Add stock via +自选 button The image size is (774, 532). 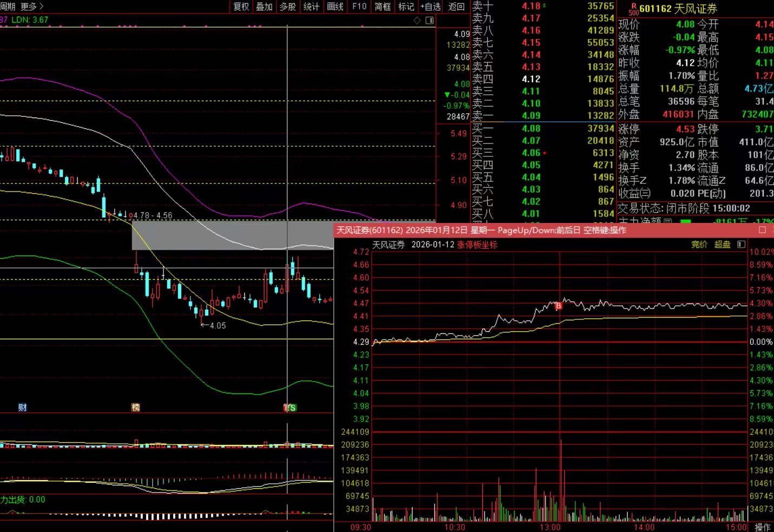click(x=431, y=6)
